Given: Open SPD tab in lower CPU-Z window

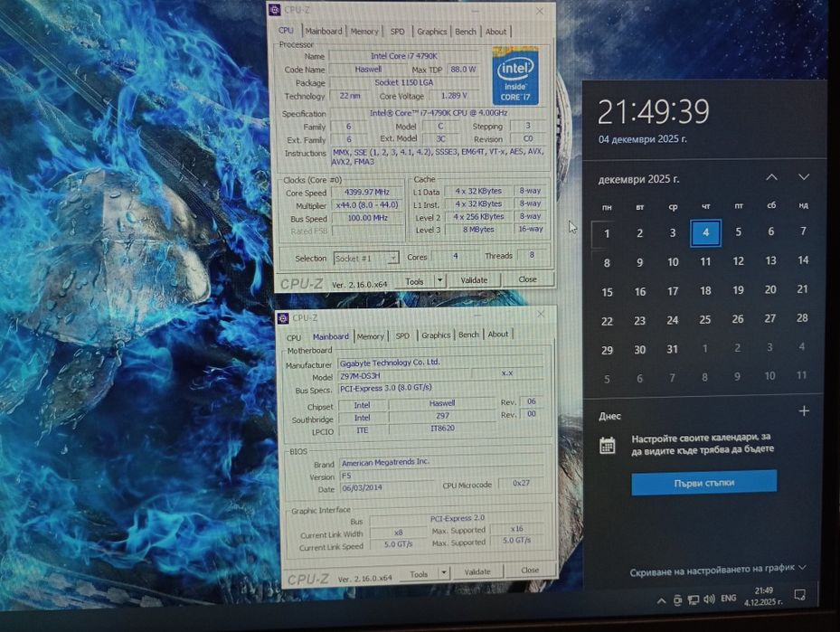Looking at the screenshot, I should (x=402, y=335).
